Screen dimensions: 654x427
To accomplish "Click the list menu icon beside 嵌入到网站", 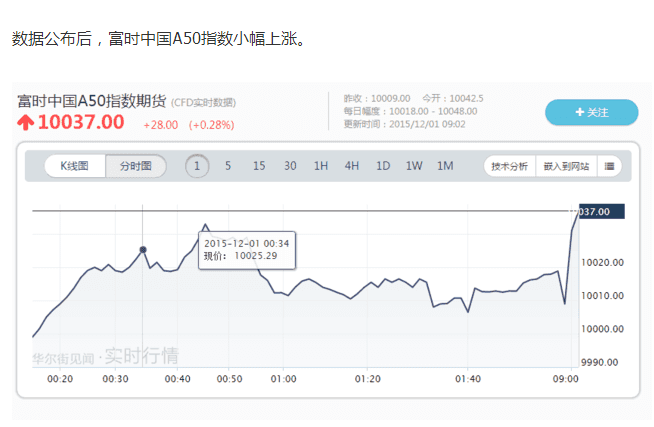I will (609, 166).
